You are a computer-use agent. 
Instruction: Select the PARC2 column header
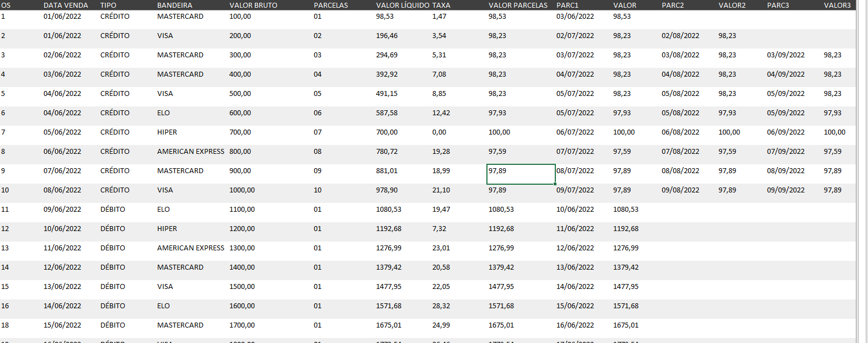673,5
